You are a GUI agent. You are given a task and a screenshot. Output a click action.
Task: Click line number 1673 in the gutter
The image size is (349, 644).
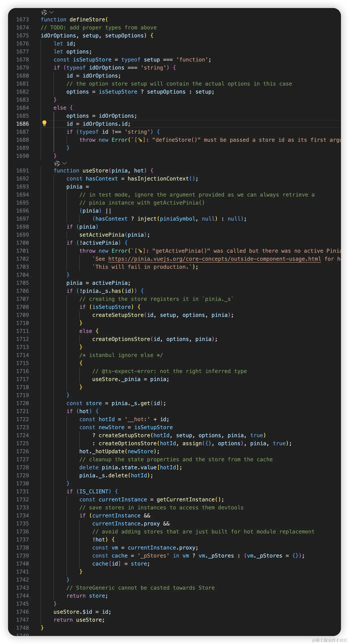(23, 20)
